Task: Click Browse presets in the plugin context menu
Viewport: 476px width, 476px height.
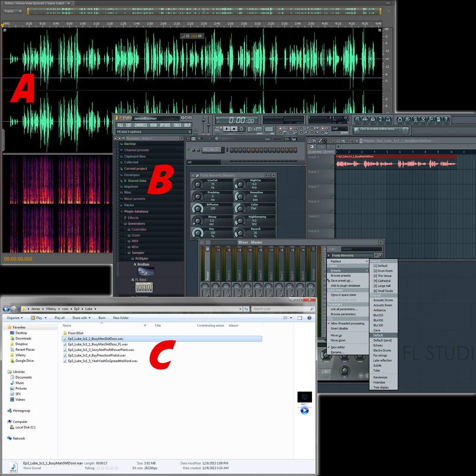Action: pyautogui.click(x=341, y=276)
